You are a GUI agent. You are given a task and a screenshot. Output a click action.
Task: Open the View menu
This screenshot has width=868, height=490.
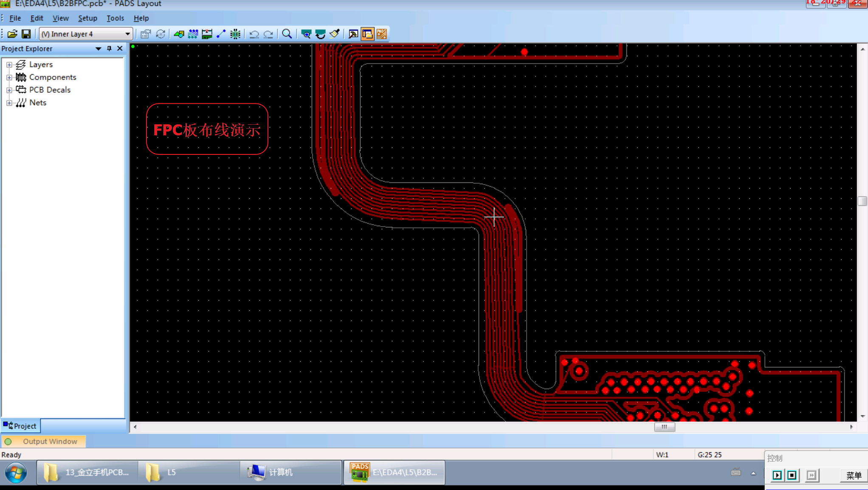(60, 18)
